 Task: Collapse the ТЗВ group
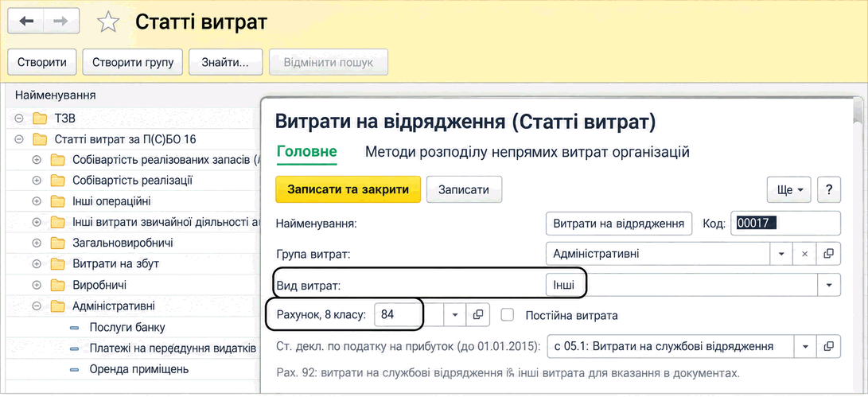19,119
